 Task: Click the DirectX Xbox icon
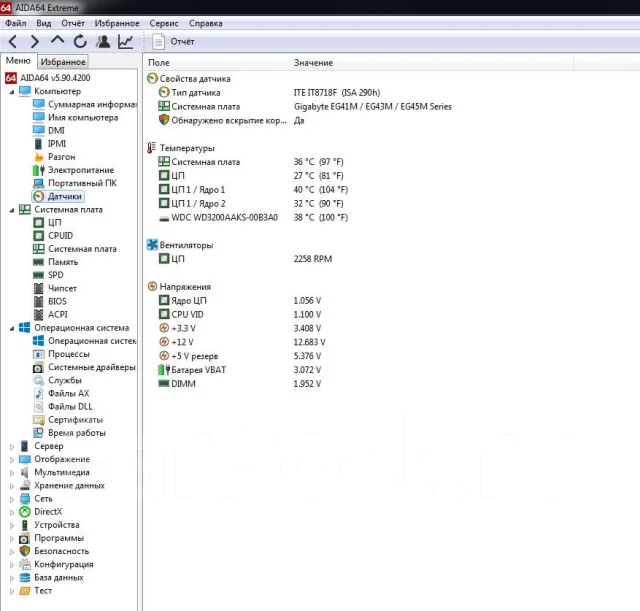25,511
